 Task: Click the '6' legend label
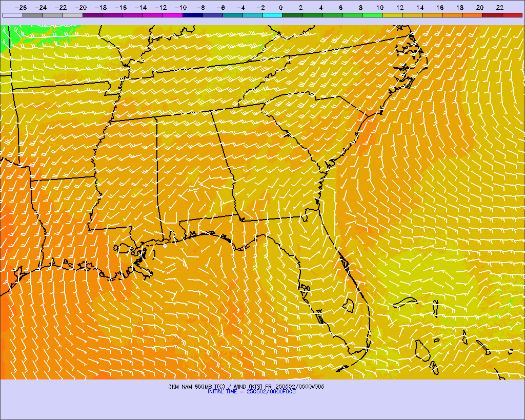pyautogui.click(x=340, y=7)
